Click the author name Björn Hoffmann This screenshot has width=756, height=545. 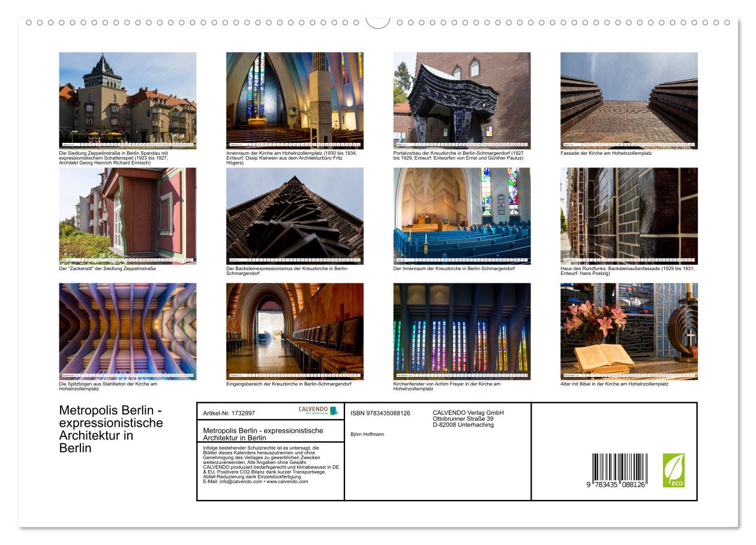367,434
